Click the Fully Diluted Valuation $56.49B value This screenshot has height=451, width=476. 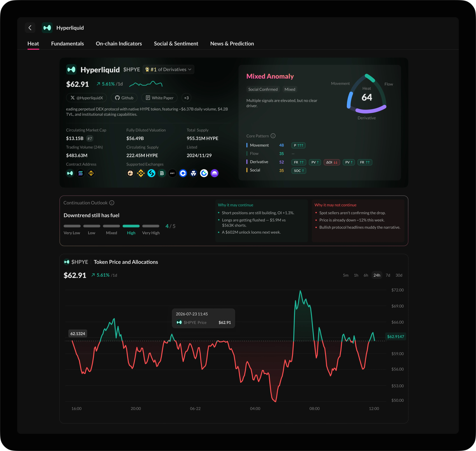135,138
